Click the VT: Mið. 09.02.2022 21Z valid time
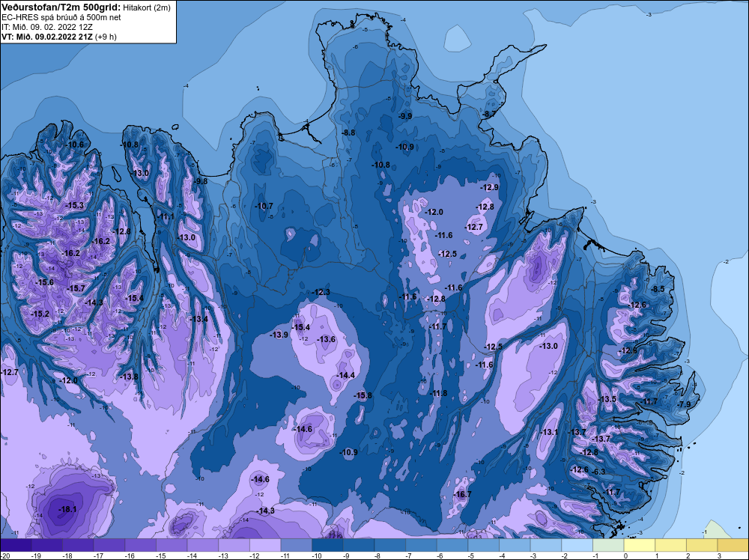 click(x=47, y=37)
